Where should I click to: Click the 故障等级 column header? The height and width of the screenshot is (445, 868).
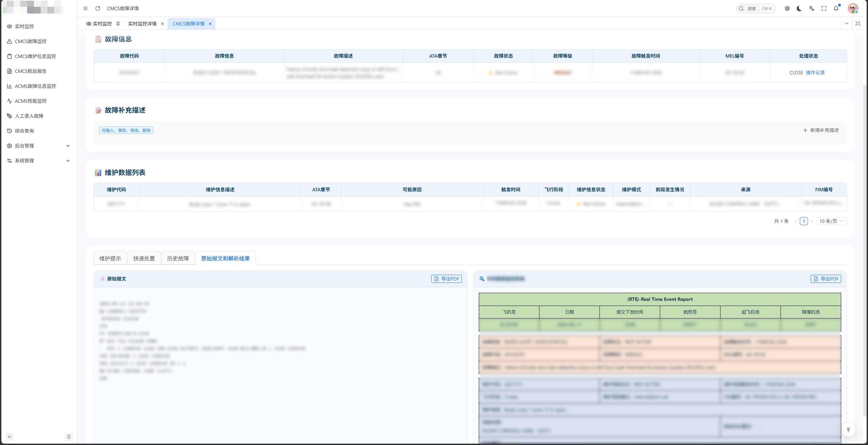pos(563,56)
